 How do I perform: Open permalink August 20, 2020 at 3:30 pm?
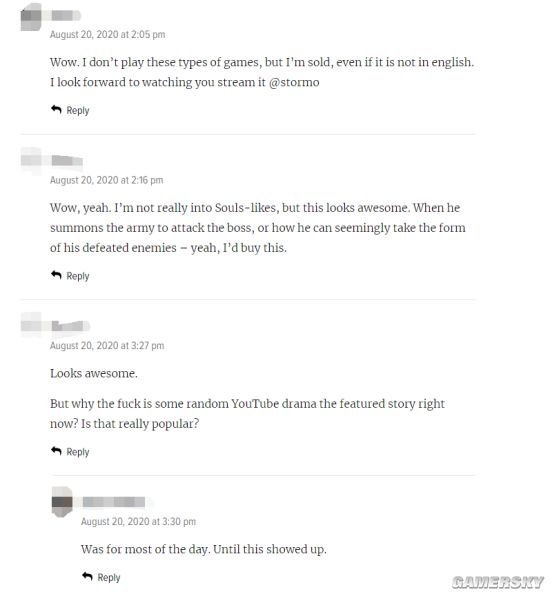click(138, 521)
